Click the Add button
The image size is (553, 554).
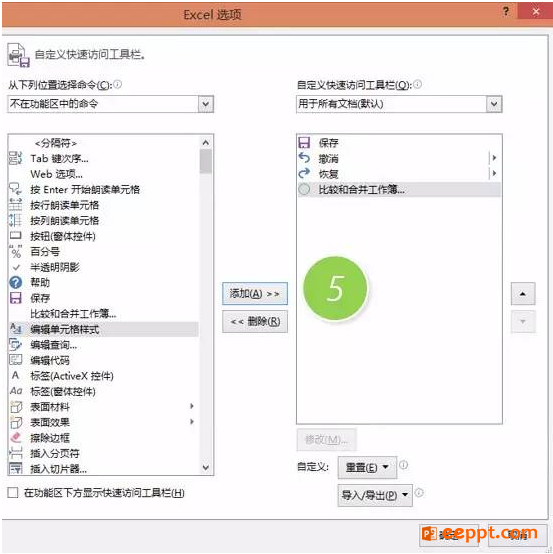click(x=255, y=294)
